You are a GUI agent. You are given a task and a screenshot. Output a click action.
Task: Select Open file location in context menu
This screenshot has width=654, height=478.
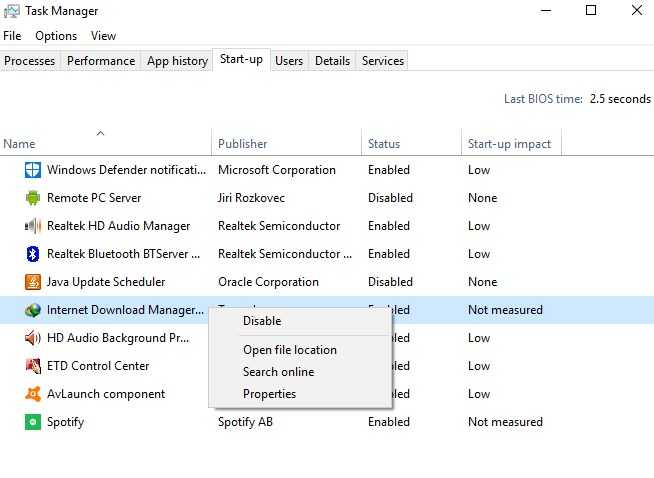coord(289,350)
